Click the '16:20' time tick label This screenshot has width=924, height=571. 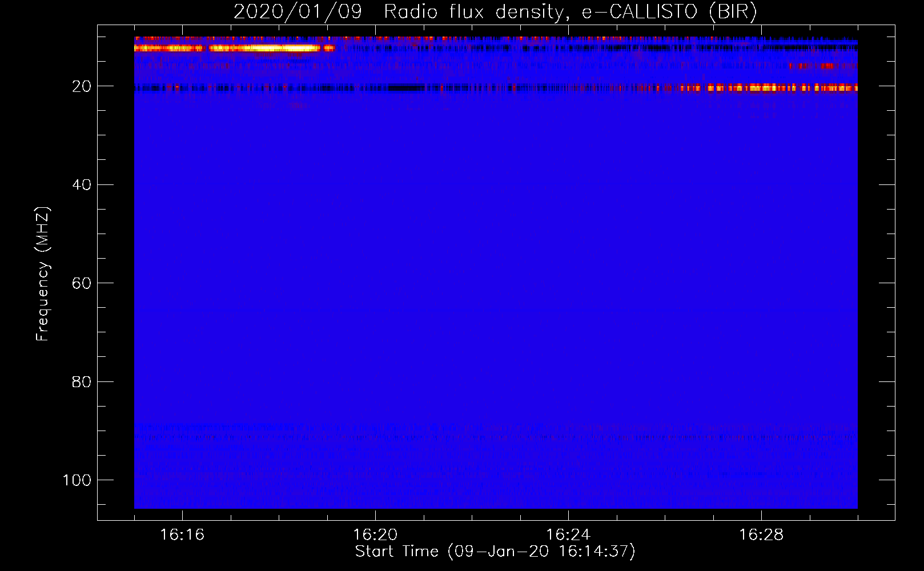click(x=375, y=535)
